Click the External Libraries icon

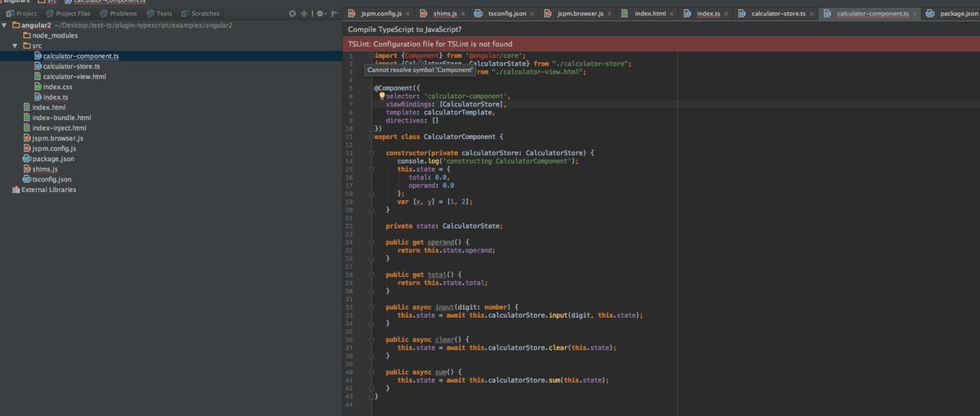pos(16,190)
